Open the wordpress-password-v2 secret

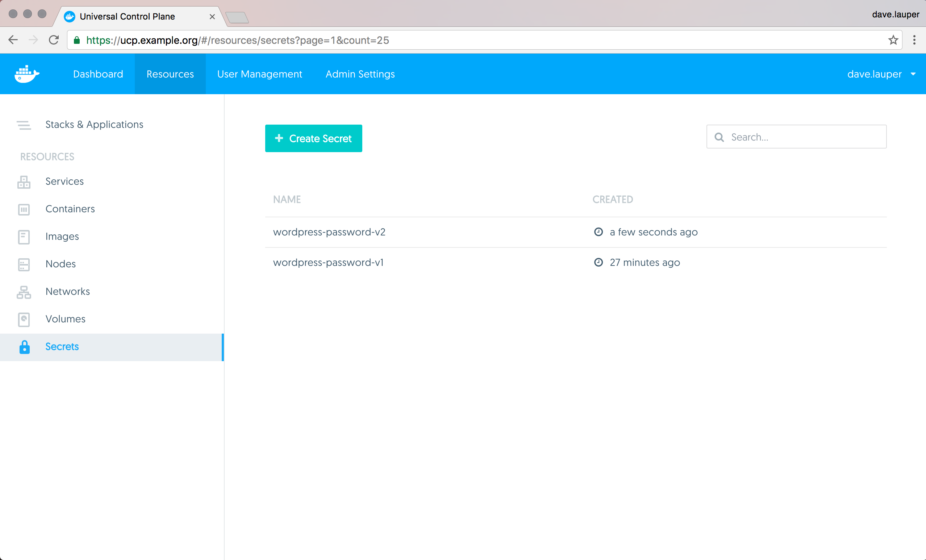[329, 232]
